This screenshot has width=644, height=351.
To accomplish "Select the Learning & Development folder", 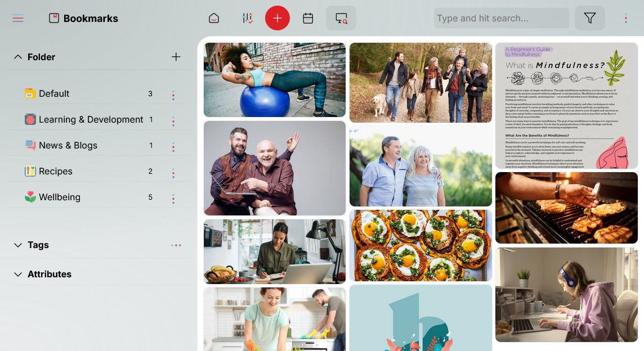I will 91,119.
